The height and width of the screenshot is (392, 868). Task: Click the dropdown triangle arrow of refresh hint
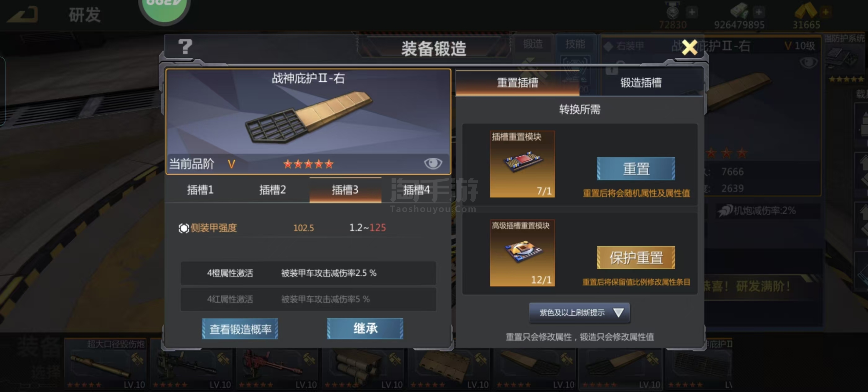pos(618,313)
